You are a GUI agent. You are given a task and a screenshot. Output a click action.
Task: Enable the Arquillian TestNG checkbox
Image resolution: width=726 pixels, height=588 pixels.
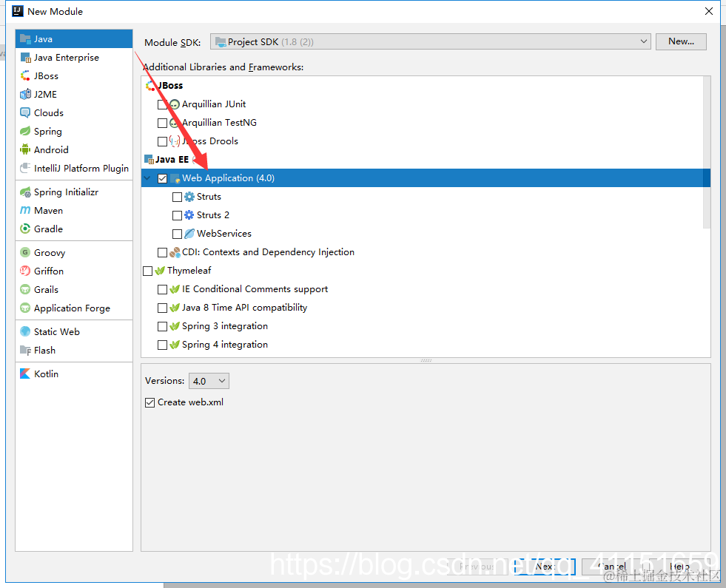point(162,123)
